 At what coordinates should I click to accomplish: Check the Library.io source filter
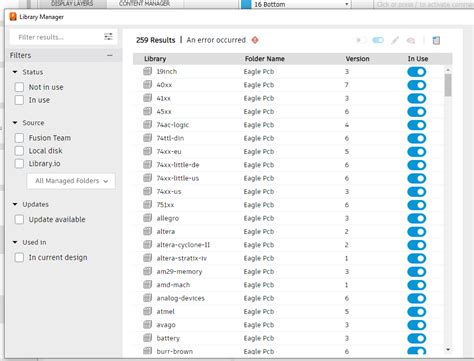coord(19,164)
